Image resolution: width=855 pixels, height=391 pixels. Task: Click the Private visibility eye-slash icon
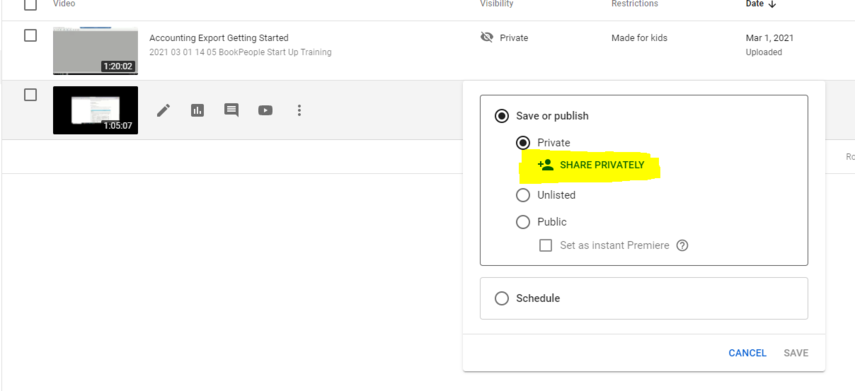(486, 37)
